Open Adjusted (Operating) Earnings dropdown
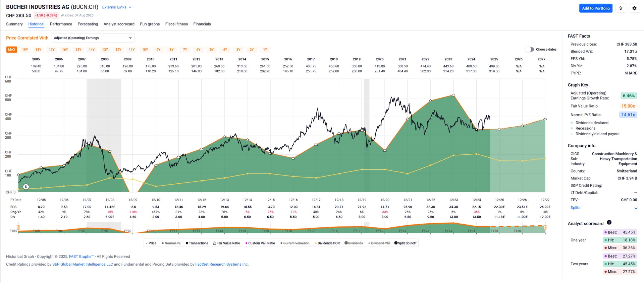Image resolution: width=644 pixels, height=283 pixels. pos(93,38)
